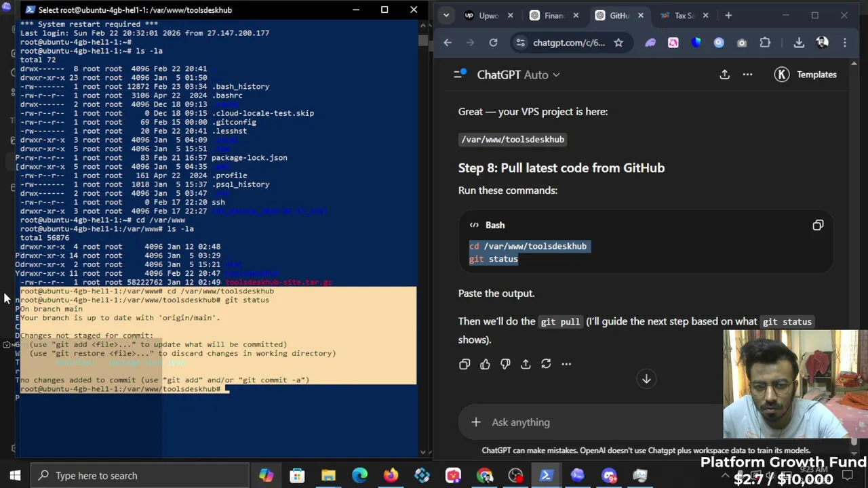Open the ChatGPT sidebar toggle icon
Viewport: 868px width, 488px height.
[460, 74]
